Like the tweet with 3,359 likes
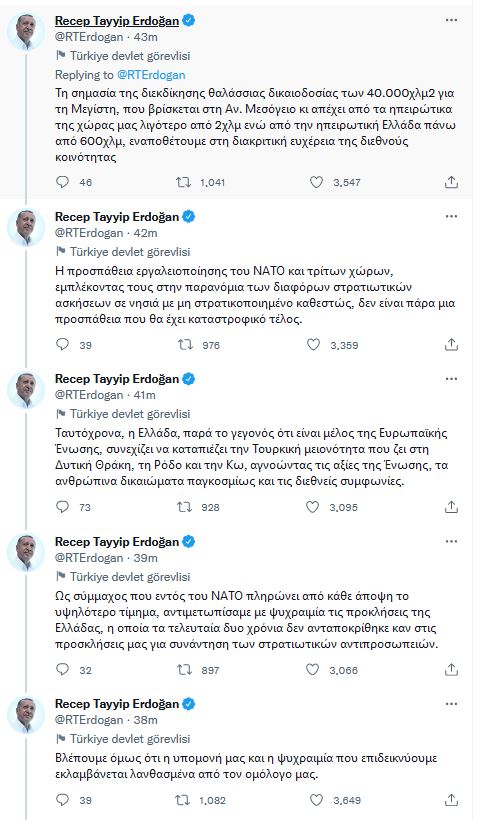This screenshot has height=820, width=485. pos(313,345)
